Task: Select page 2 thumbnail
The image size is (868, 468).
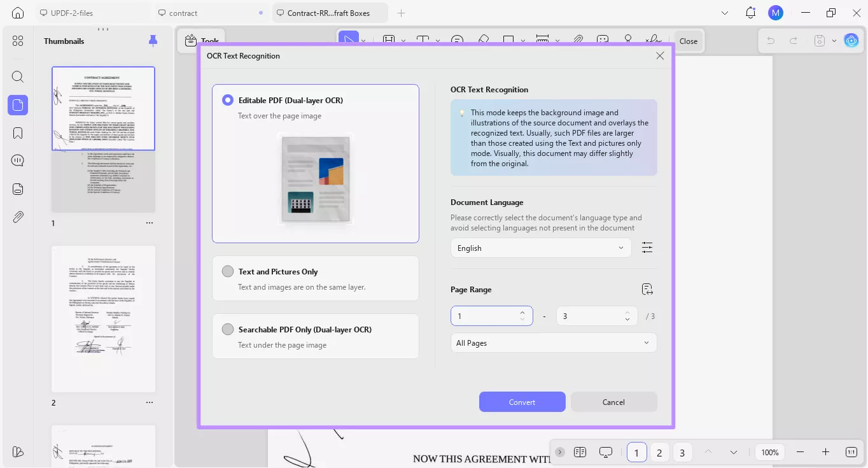Action: (103, 319)
